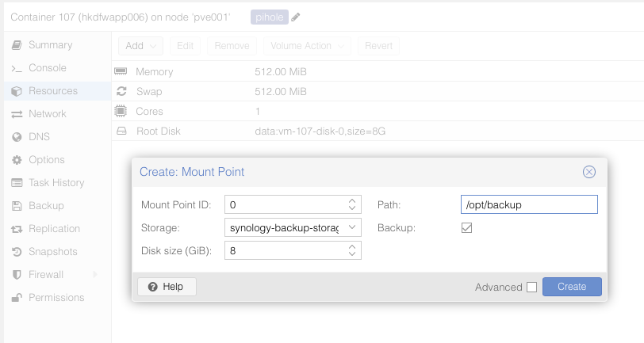Click the Firewall shield icon
This screenshot has height=343, width=644.
pos(17,275)
